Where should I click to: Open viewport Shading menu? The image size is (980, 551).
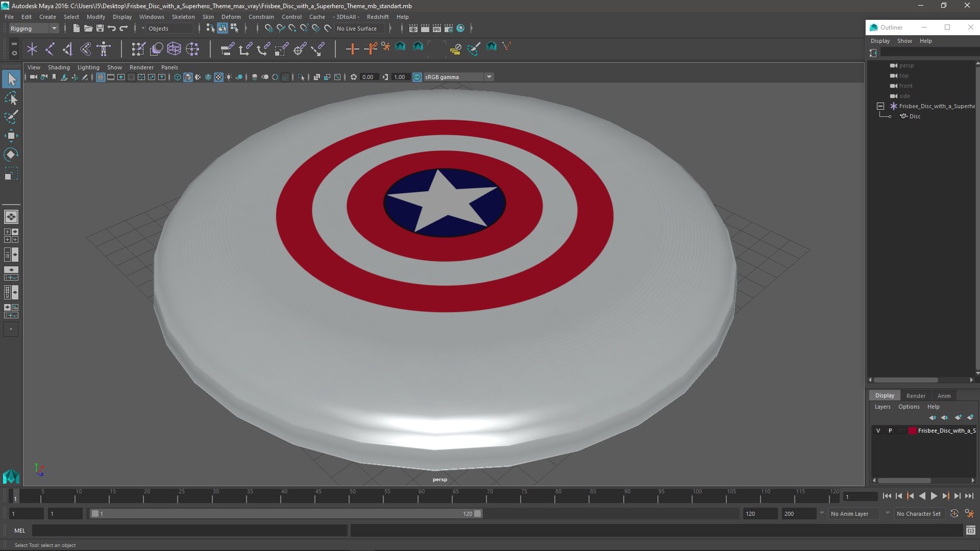tap(59, 67)
